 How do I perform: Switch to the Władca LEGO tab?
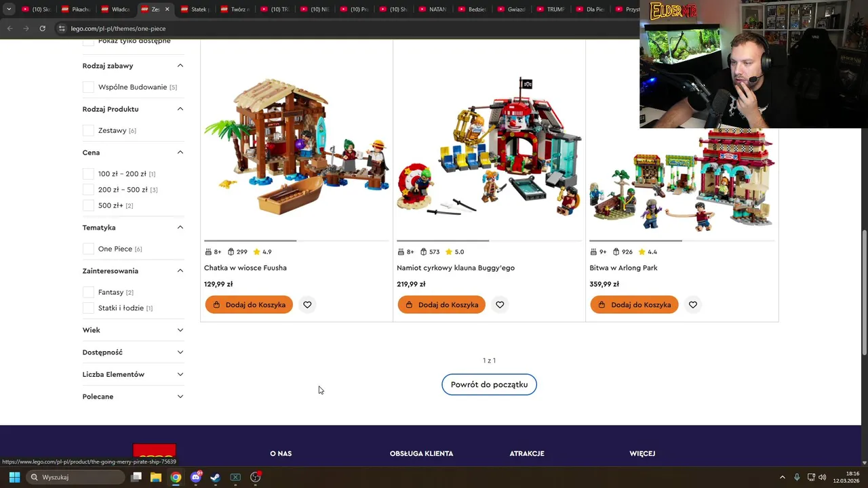click(x=115, y=9)
